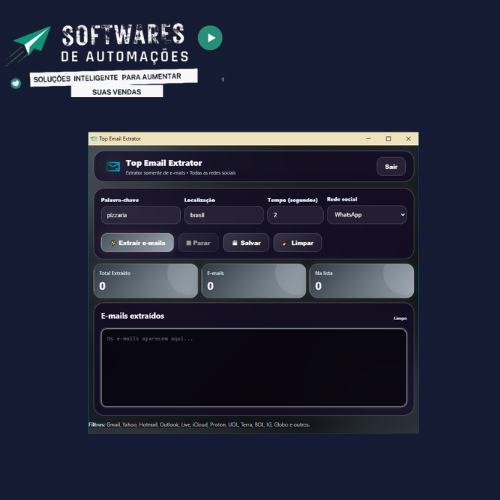Click the Extrair e-mails button
Screen dimensions: 500x500
tap(137, 243)
